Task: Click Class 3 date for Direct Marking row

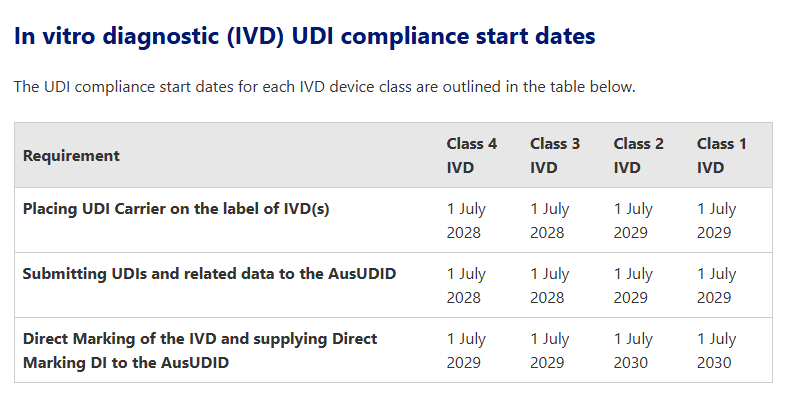Action: pyautogui.click(x=549, y=351)
